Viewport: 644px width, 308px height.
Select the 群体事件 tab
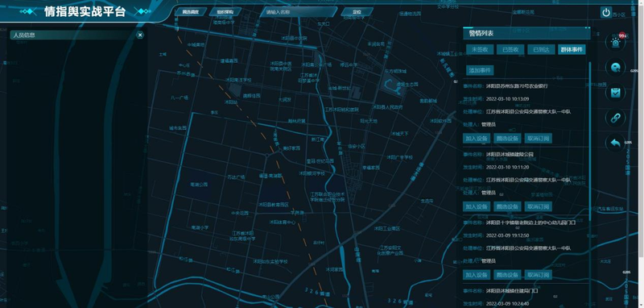coord(572,49)
